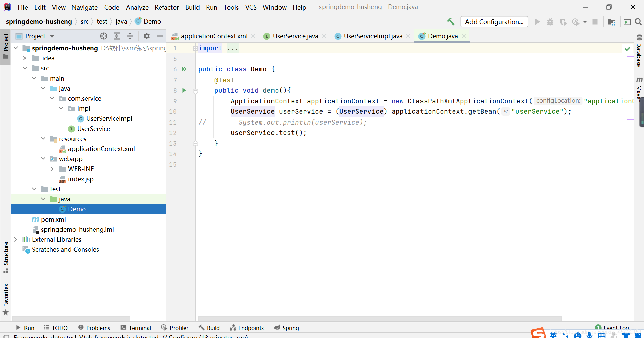Screen dimensions: 644x338
Task: Click the green inspection checkmark icon
Action: coord(627,49)
